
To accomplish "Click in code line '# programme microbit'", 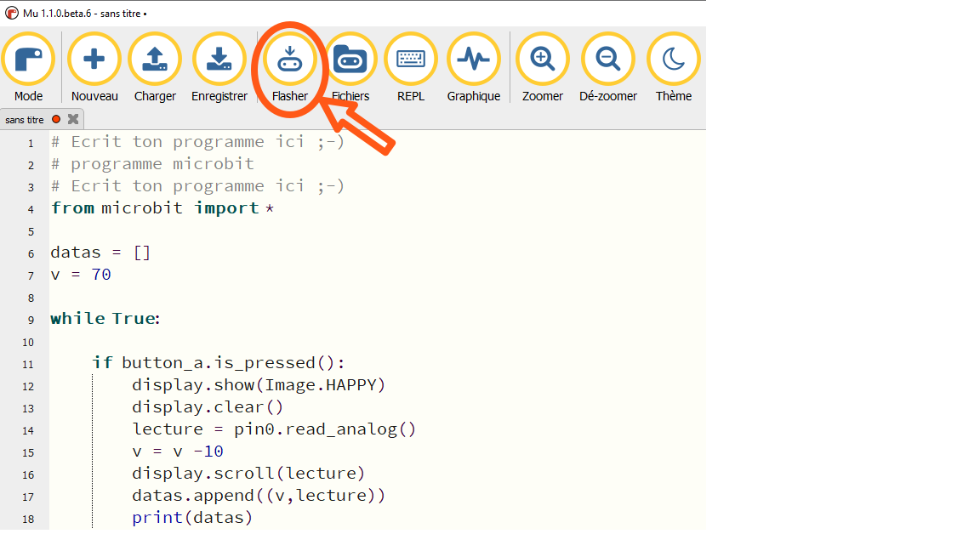I will [x=152, y=163].
